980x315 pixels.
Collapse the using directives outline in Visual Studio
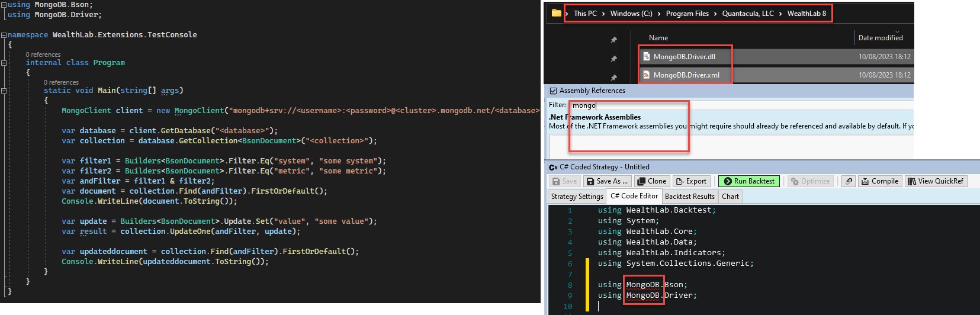coord(4,5)
